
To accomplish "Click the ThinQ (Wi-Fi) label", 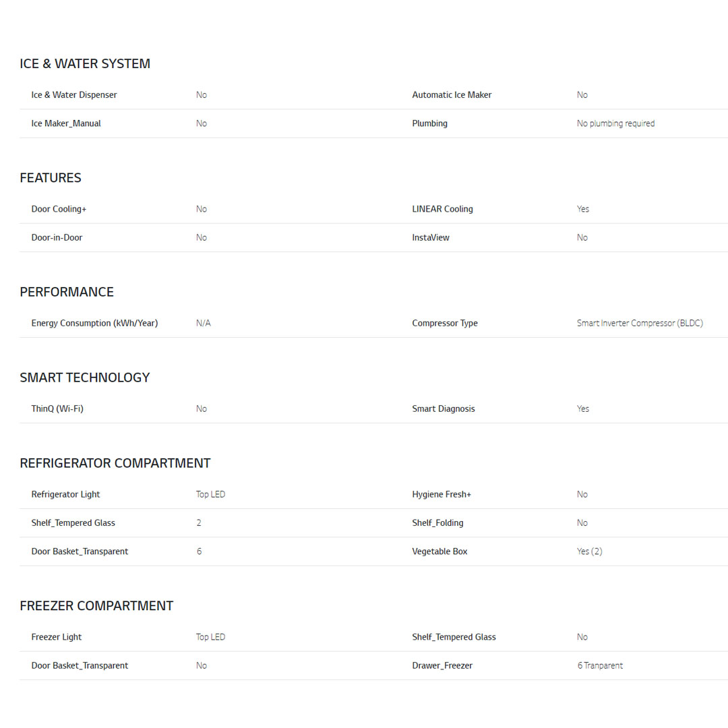I will [x=57, y=408].
